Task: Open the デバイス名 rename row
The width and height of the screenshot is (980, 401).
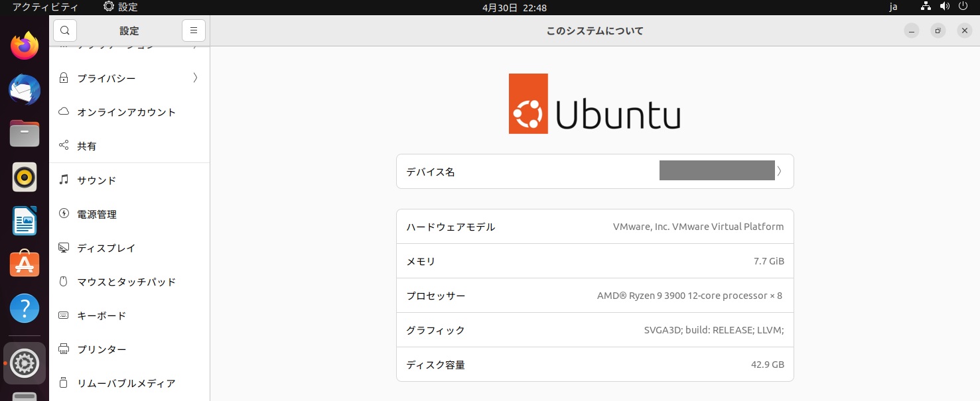Action: pyautogui.click(x=595, y=172)
